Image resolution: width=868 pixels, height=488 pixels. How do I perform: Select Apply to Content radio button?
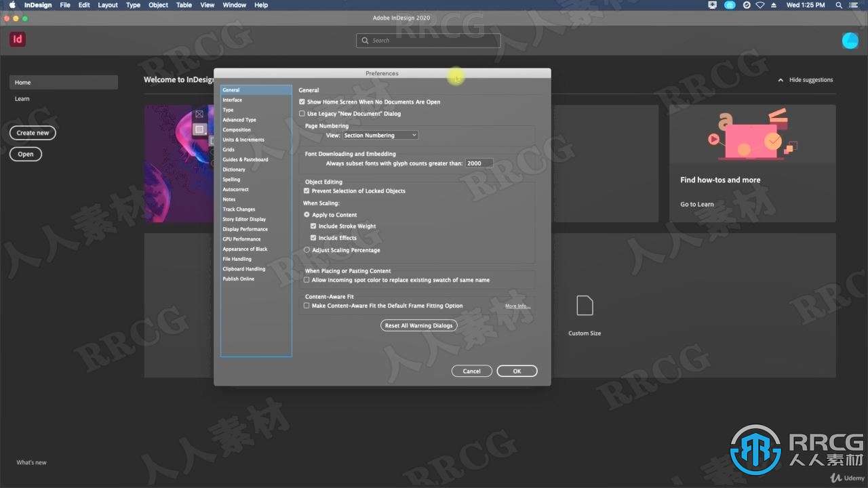pyautogui.click(x=307, y=215)
